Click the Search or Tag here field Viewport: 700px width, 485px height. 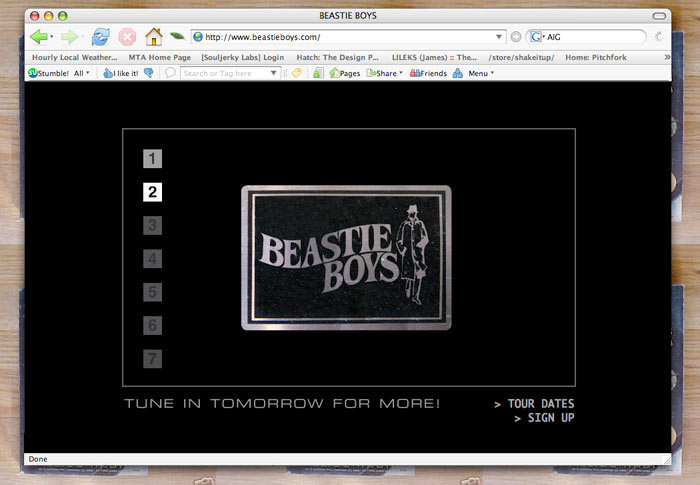(224, 73)
